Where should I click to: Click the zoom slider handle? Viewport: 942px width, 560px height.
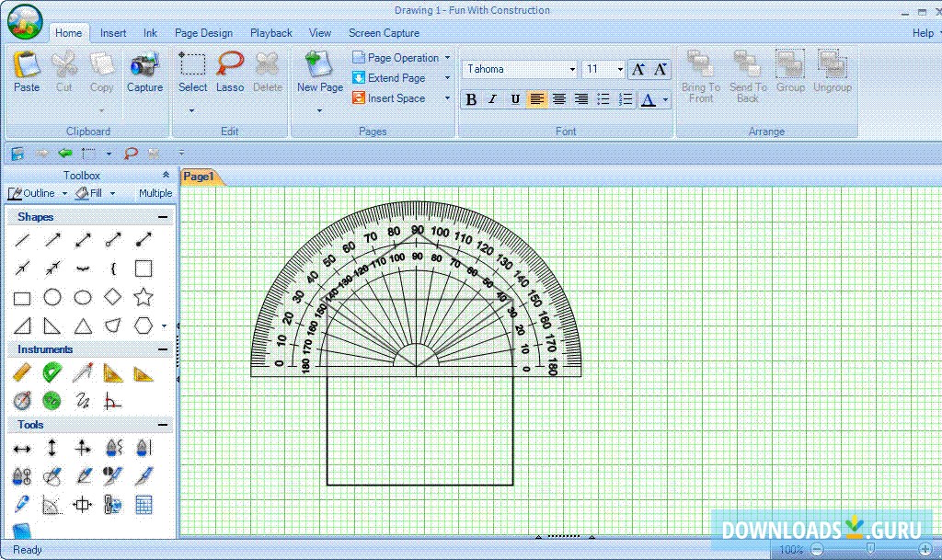point(870,548)
